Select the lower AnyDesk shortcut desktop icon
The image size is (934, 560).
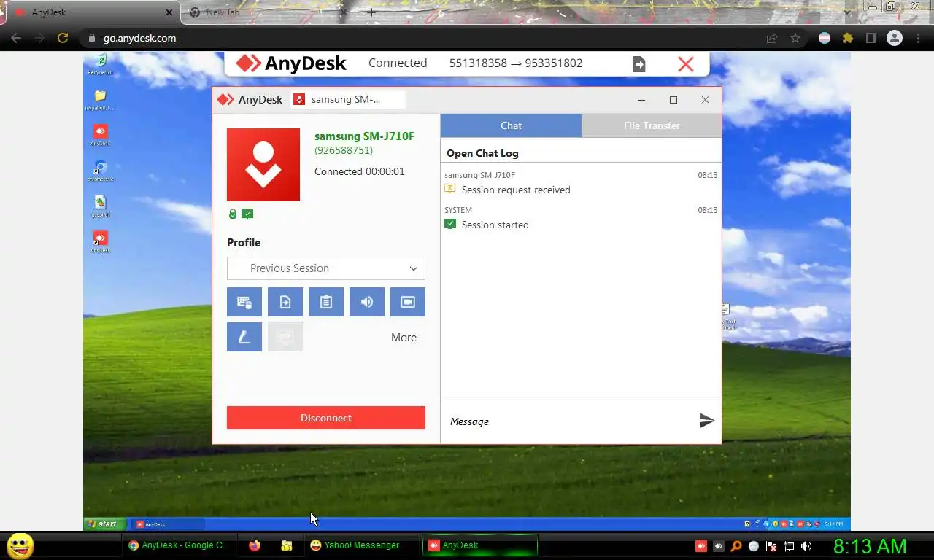(101, 241)
